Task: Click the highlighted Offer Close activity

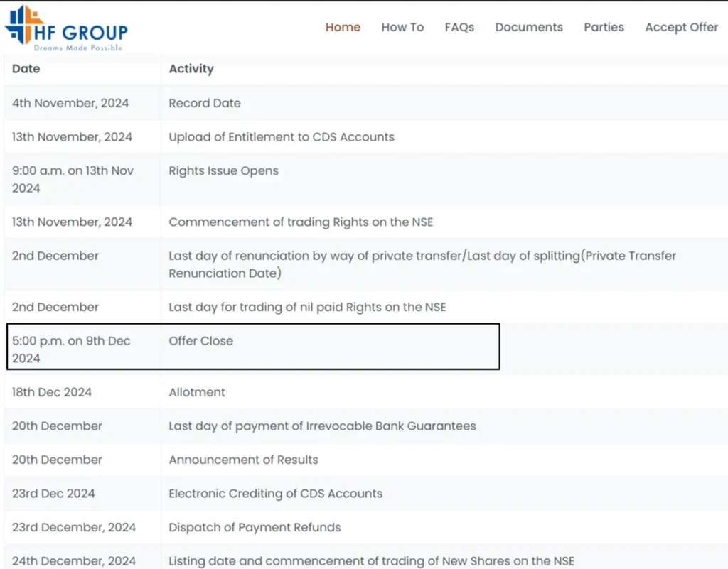Action: pos(200,341)
